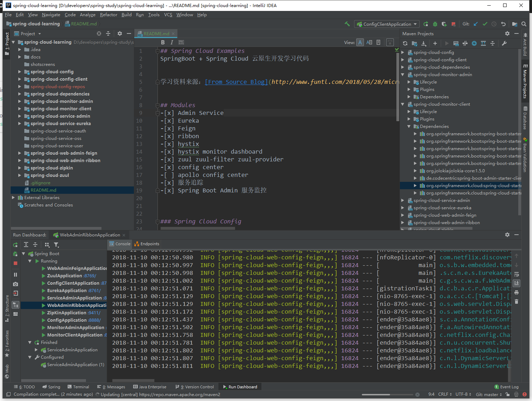Click rerun icon in Run Dashboard sidebar

(15, 245)
